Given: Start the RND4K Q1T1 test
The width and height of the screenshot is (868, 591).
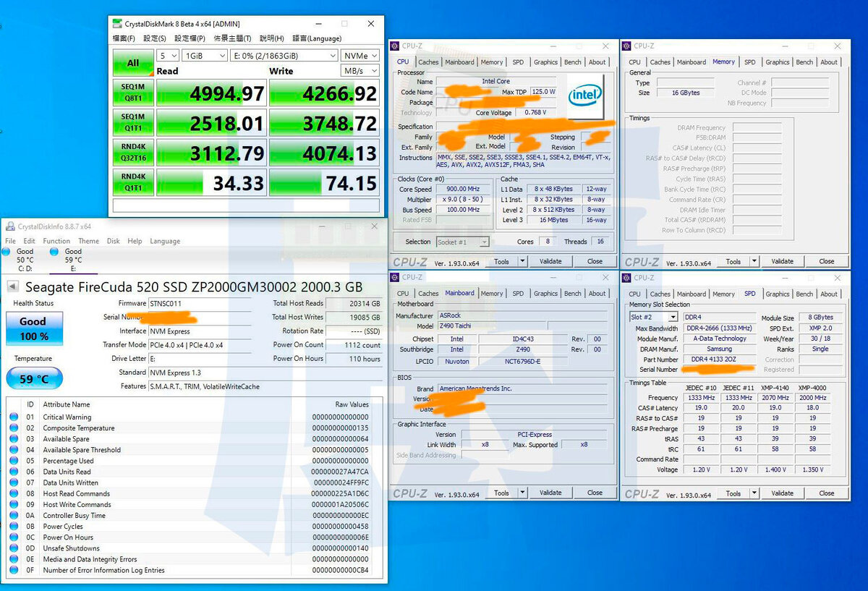Looking at the screenshot, I should click(x=133, y=182).
